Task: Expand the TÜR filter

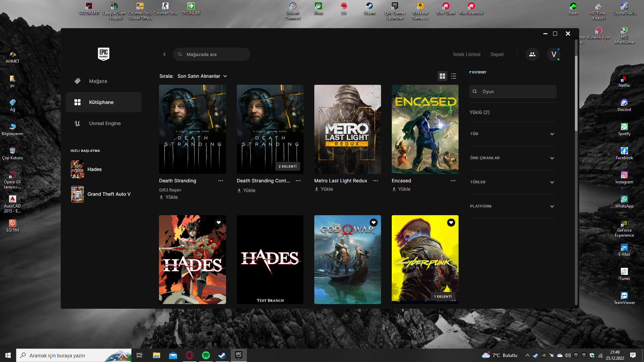Action: pyautogui.click(x=513, y=134)
